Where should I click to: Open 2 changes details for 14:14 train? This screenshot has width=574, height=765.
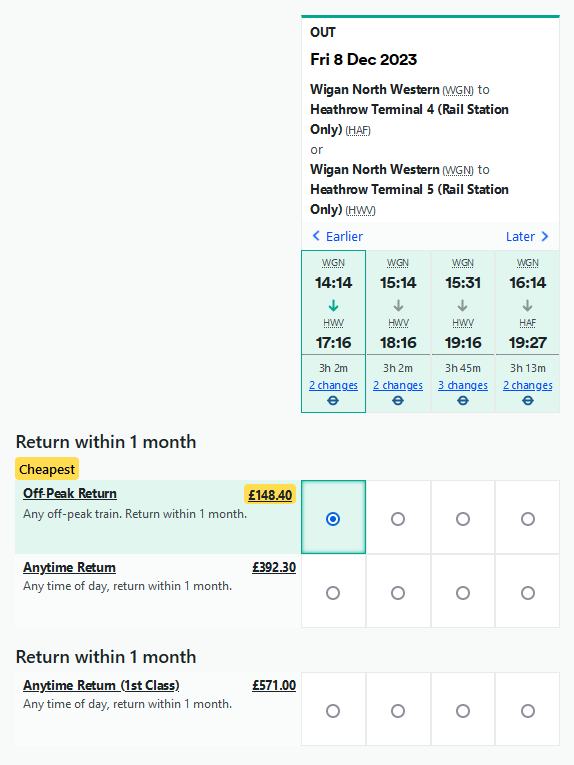(x=333, y=385)
